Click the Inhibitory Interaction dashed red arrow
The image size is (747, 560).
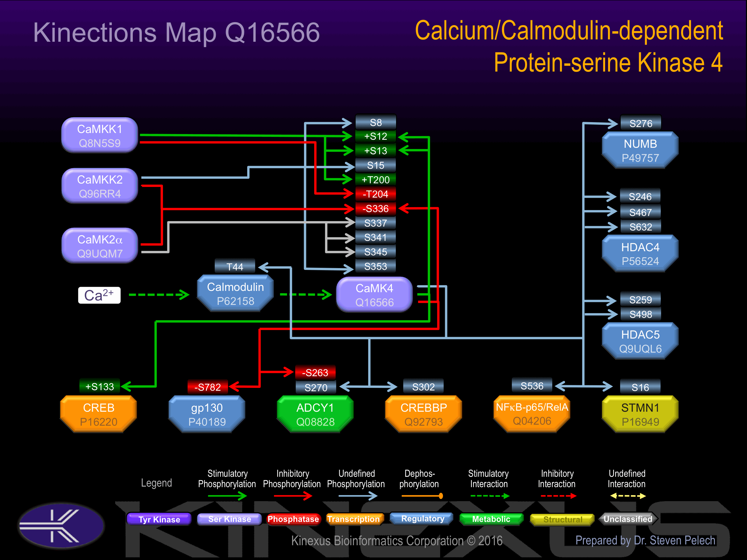tap(558, 496)
